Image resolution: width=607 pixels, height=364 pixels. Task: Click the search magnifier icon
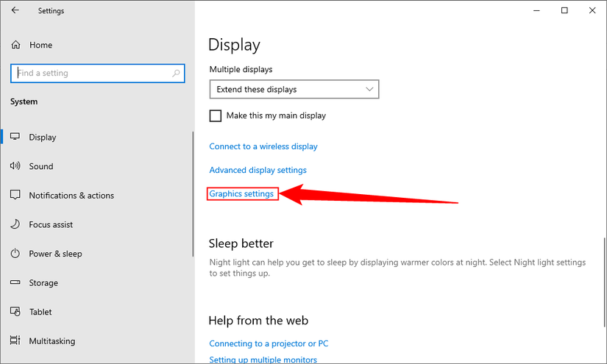pos(176,74)
